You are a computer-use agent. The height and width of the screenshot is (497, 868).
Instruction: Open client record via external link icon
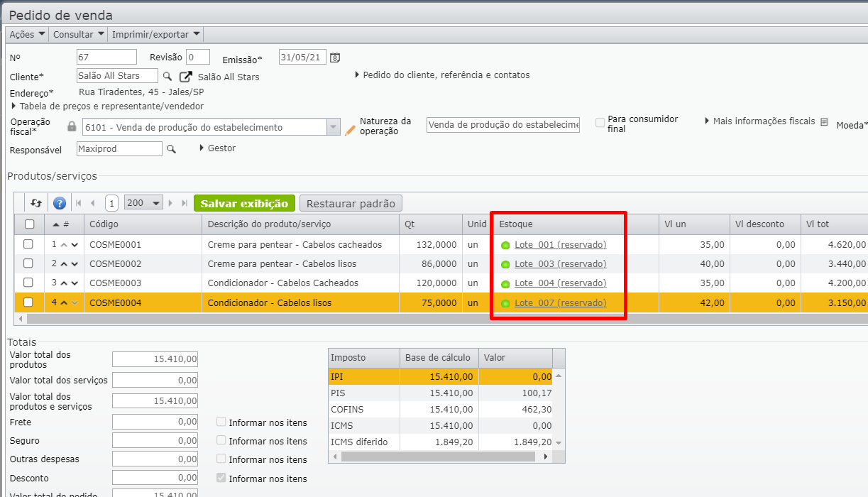pyautogui.click(x=186, y=77)
